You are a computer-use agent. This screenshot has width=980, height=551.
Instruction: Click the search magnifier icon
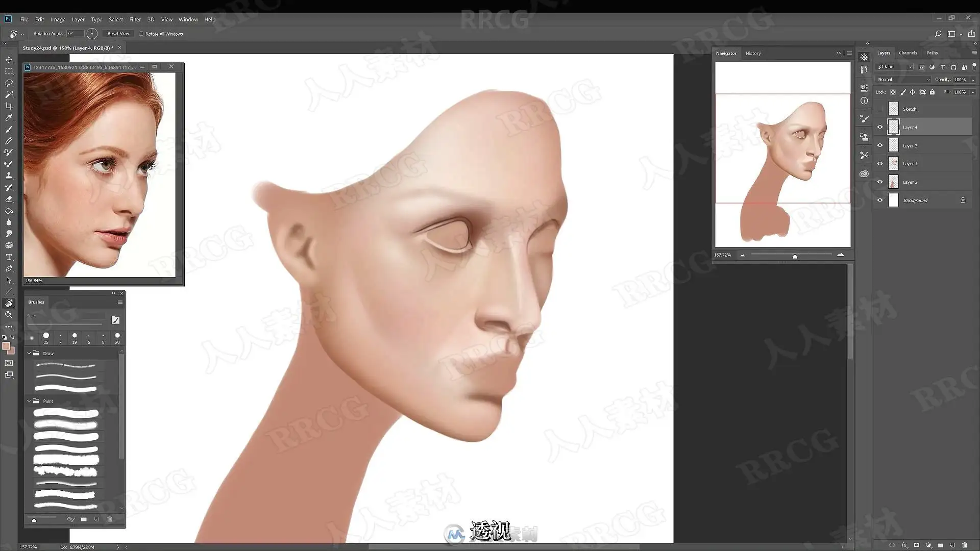click(938, 34)
